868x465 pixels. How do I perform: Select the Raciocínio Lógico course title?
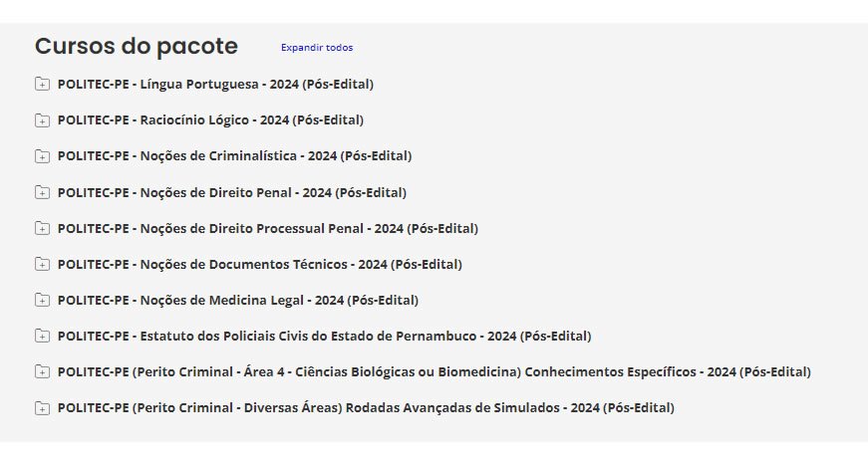pyautogui.click(x=210, y=120)
